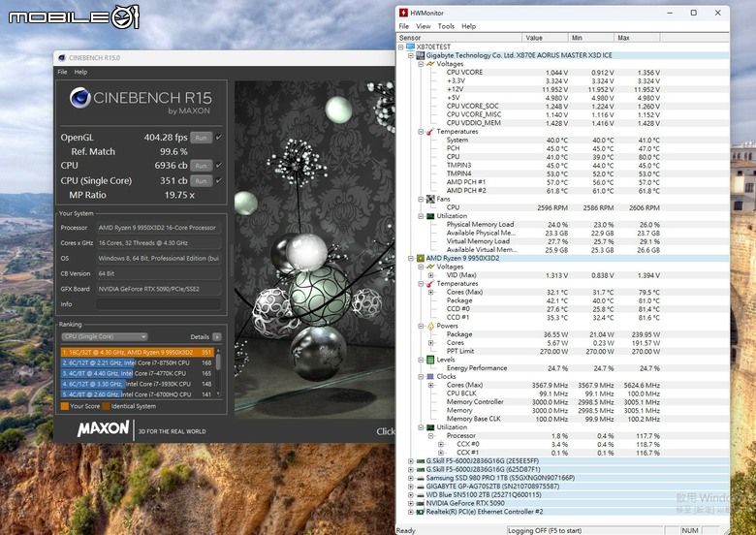Open Help menu in HWMonitor
The width and height of the screenshot is (756, 535).
coord(468,26)
